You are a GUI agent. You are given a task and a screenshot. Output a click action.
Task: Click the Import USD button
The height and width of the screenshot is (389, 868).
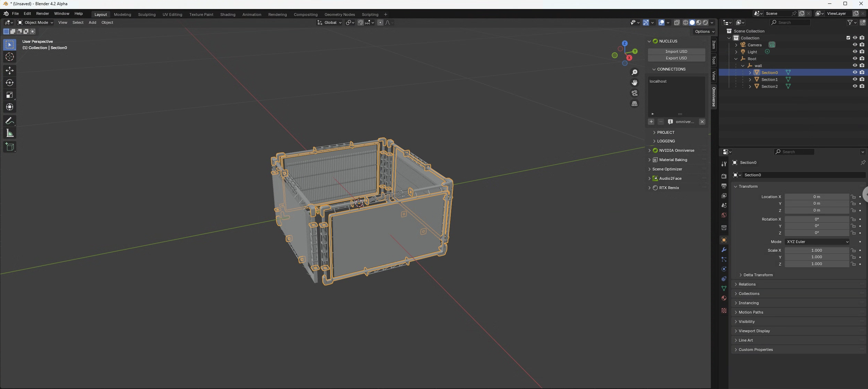(x=676, y=52)
